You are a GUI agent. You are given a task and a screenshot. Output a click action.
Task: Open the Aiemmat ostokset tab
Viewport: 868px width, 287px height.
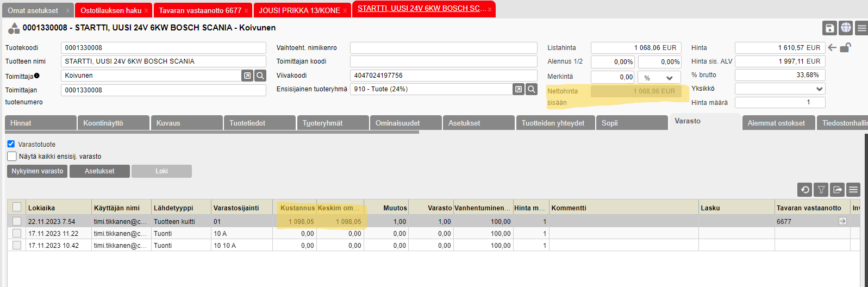pos(778,123)
